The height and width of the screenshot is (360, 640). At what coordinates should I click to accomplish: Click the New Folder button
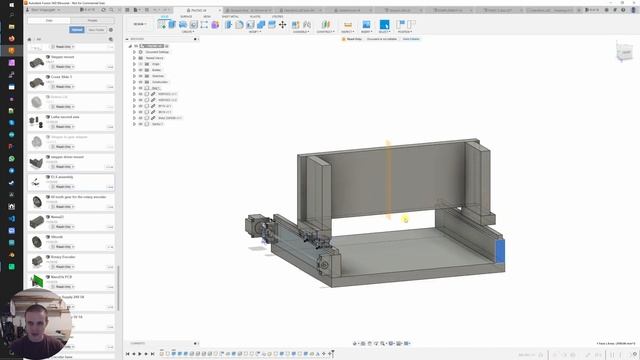[x=96, y=30]
